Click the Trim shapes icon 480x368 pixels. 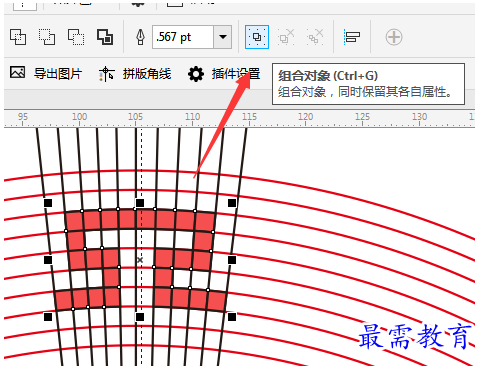coord(47,37)
